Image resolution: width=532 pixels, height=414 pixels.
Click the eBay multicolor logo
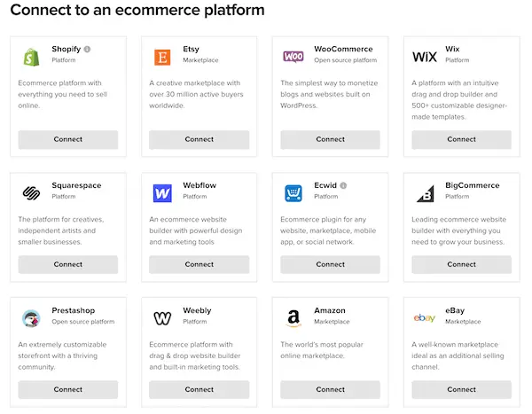[425, 318]
